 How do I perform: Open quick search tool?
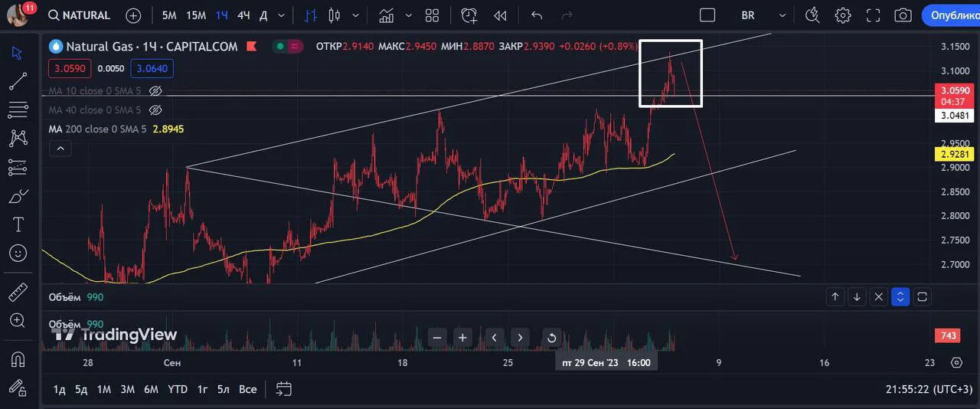[813, 15]
